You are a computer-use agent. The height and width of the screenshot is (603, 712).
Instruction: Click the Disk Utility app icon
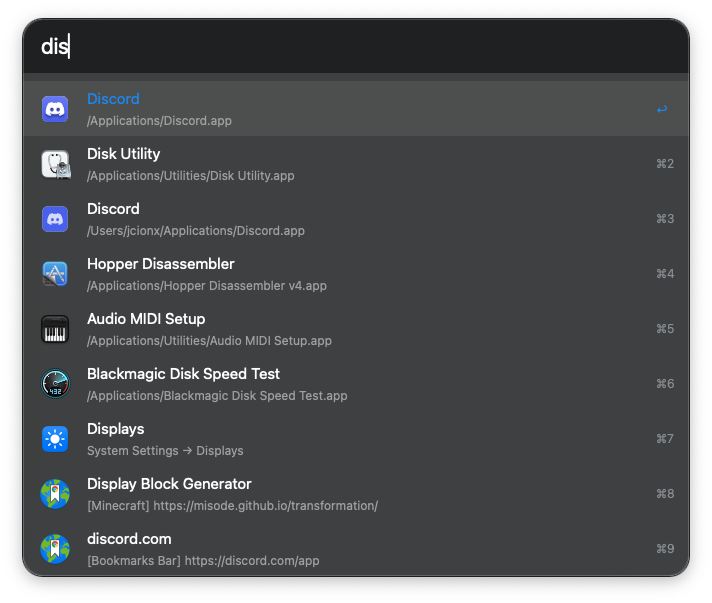coord(55,164)
